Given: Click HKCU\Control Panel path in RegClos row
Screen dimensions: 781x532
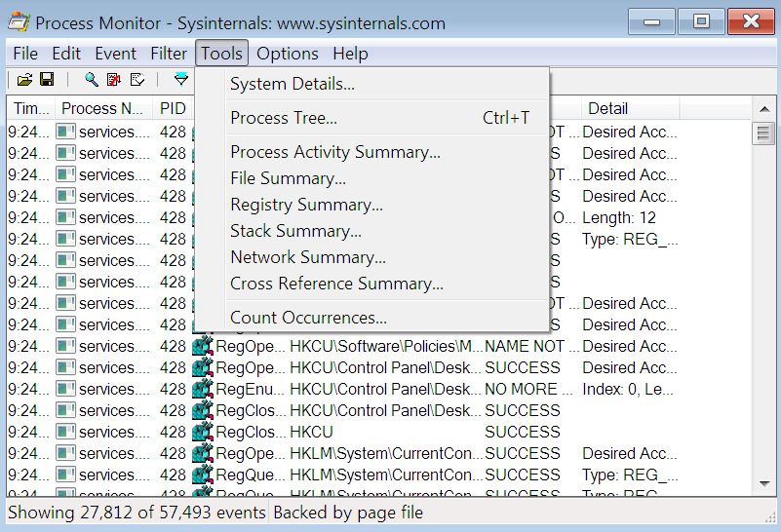Looking at the screenshot, I should pos(385,410).
